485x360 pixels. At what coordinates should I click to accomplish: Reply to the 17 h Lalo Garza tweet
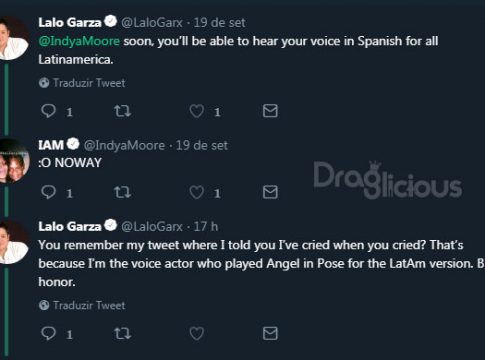(48, 333)
